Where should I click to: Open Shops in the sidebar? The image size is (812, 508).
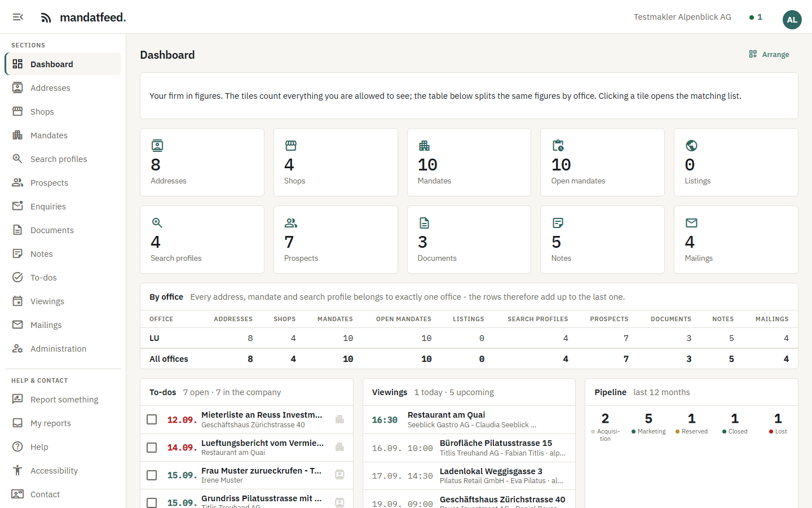click(63, 111)
